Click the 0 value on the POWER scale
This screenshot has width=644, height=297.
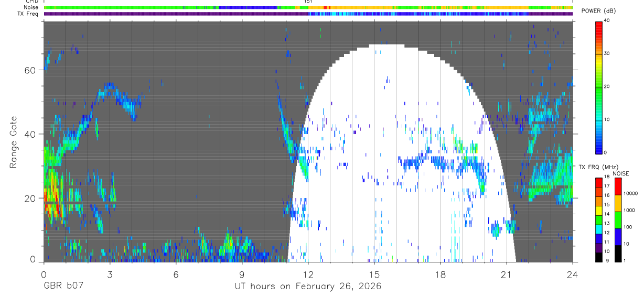point(606,152)
